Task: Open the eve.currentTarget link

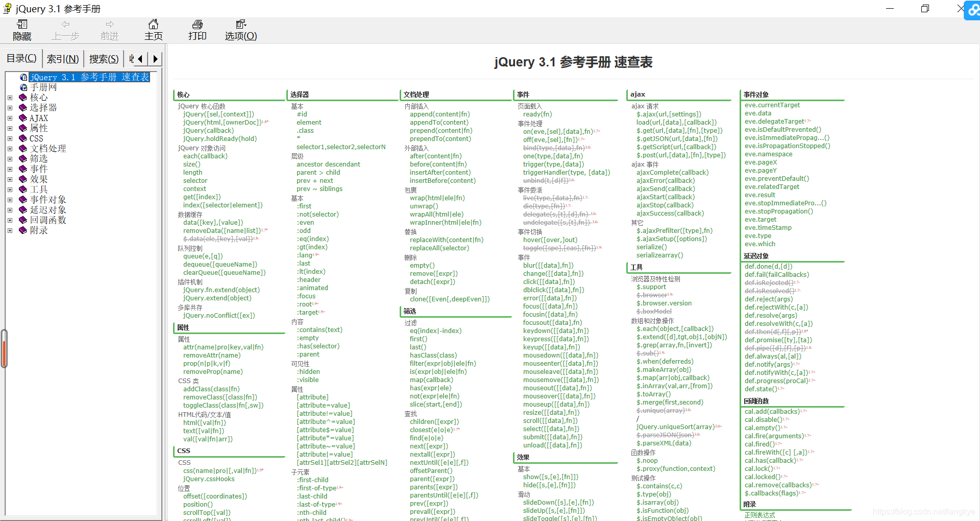Action: (x=772, y=105)
